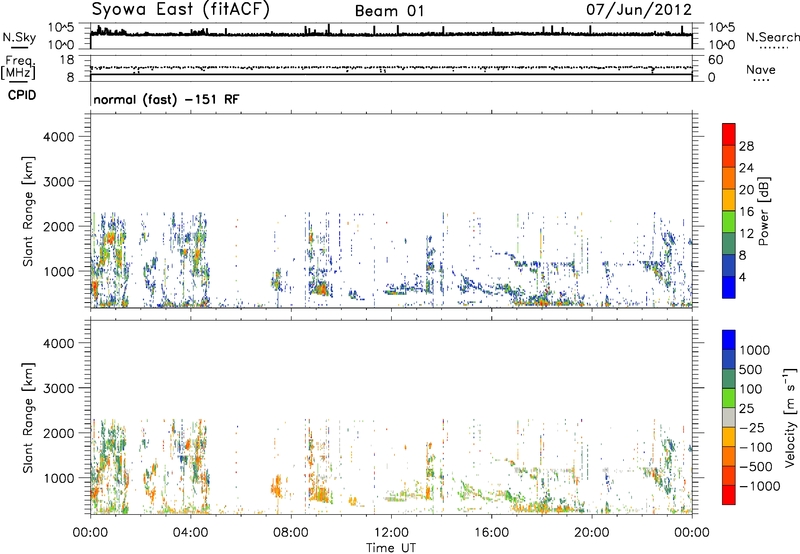Click the red top segment of Power colorbar

click(x=729, y=134)
